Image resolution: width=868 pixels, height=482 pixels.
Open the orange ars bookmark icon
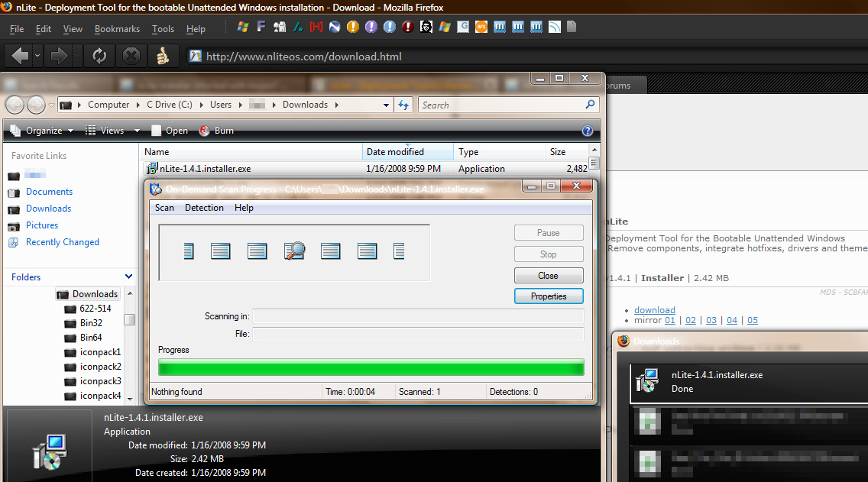click(x=481, y=27)
